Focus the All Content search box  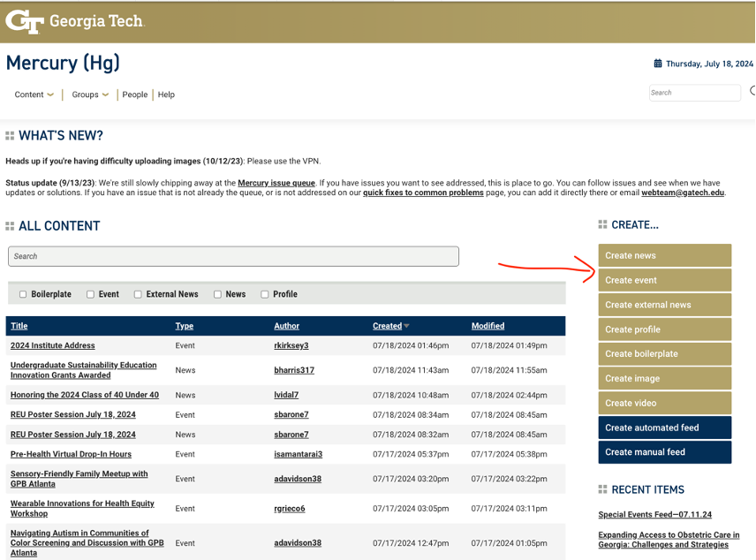(233, 256)
